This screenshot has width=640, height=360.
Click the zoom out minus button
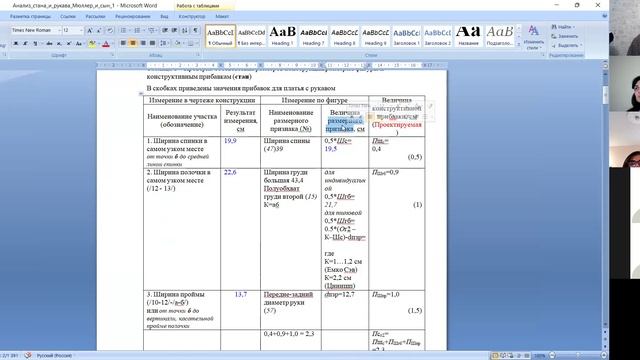pos(552,356)
